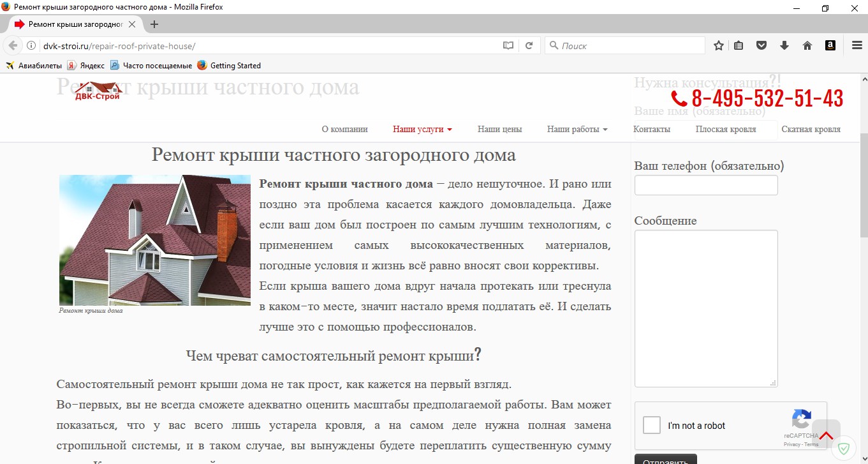Click the Ваш телефон (обязательно) label
868x464 pixels.
(709, 166)
